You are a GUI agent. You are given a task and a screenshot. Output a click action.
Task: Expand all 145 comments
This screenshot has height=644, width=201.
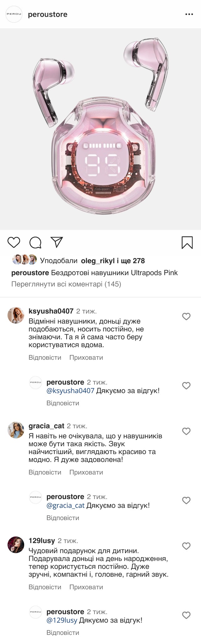[66, 284]
